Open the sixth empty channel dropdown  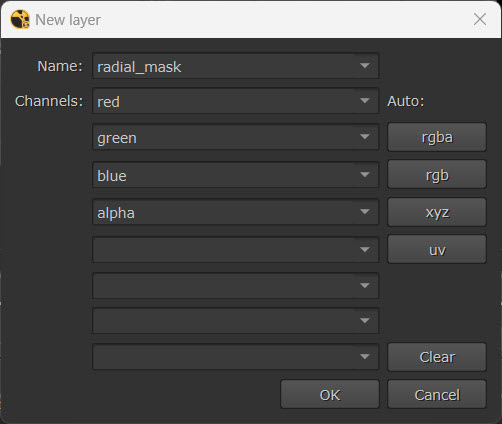click(x=365, y=286)
